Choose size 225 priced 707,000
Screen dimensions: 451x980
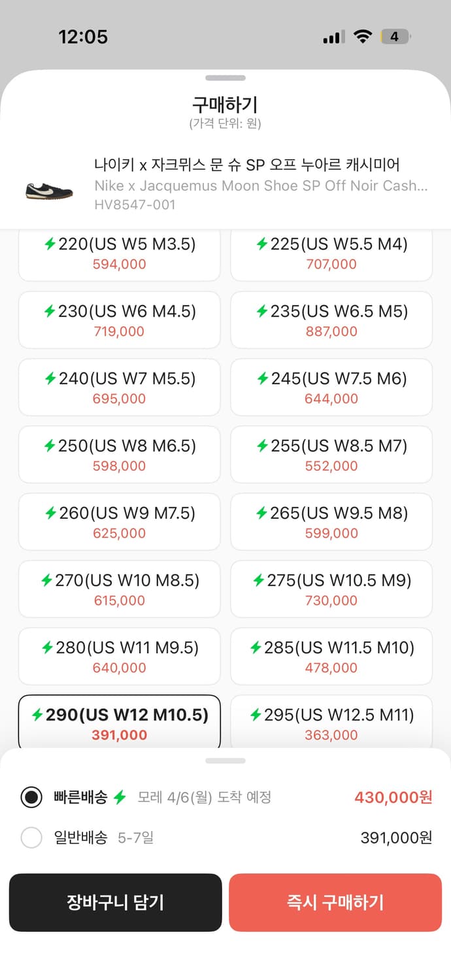click(331, 253)
